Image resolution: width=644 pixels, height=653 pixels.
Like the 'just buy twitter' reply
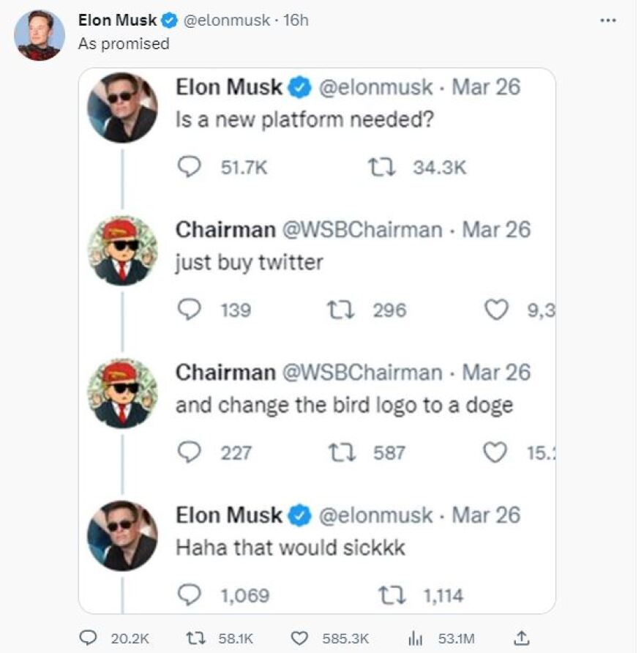coord(497,310)
